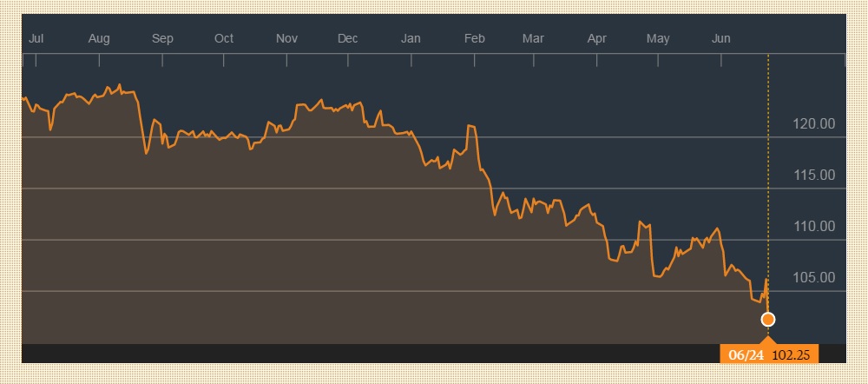868x384 pixels.
Task: Select the Nov month label
Action: pos(287,38)
